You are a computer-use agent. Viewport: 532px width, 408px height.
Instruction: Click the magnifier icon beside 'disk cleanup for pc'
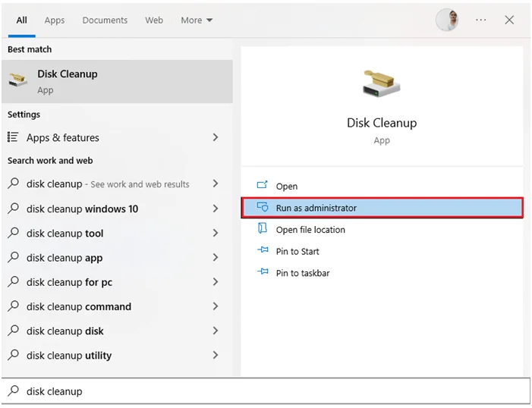(x=13, y=281)
